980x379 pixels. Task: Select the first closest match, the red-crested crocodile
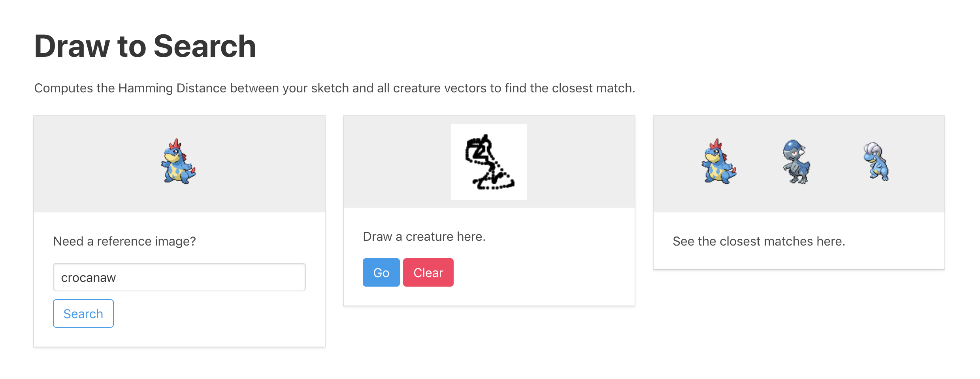[719, 162]
